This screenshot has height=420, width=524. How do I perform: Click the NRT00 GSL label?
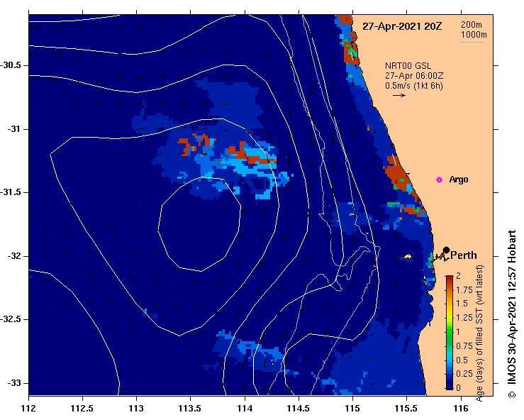coord(408,66)
